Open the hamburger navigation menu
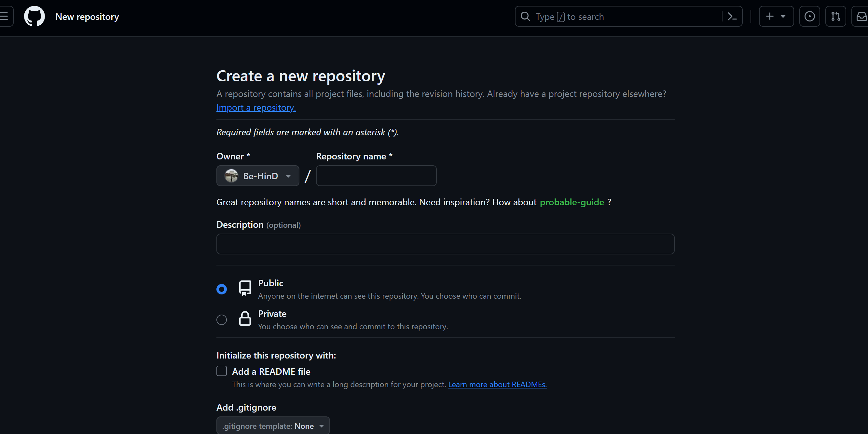The width and height of the screenshot is (868, 434). [5, 16]
